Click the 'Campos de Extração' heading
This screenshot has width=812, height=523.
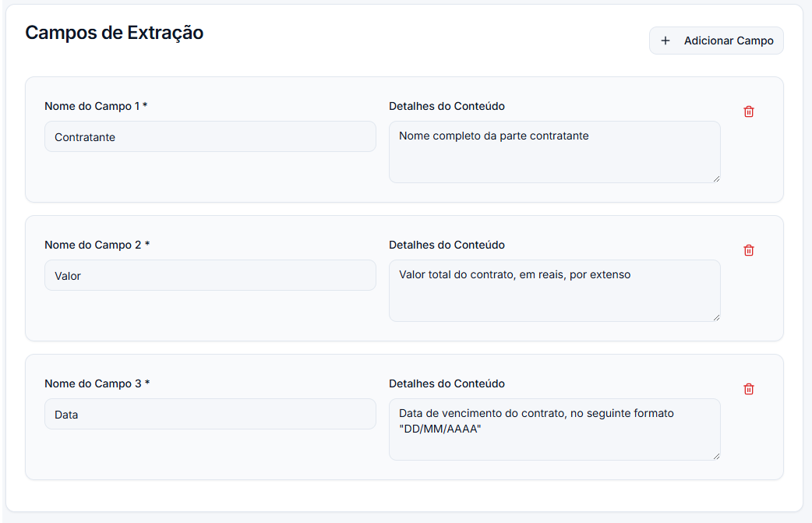click(x=115, y=33)
